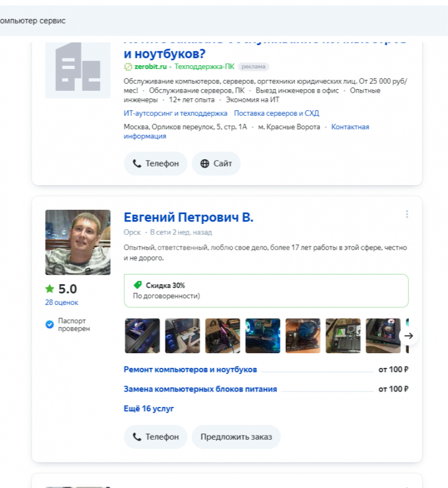448x488 pixels.
Task: Click the Телефон button in zerobit ad
Action: (155, 163)
